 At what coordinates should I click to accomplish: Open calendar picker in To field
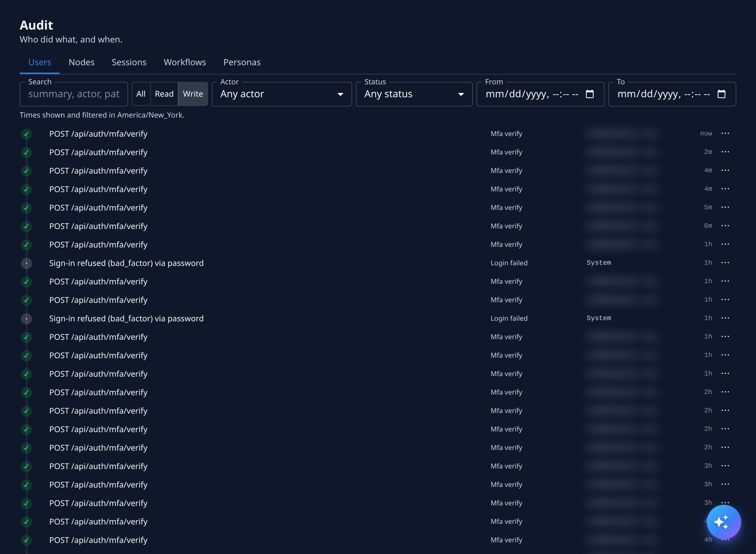point(721,94)
